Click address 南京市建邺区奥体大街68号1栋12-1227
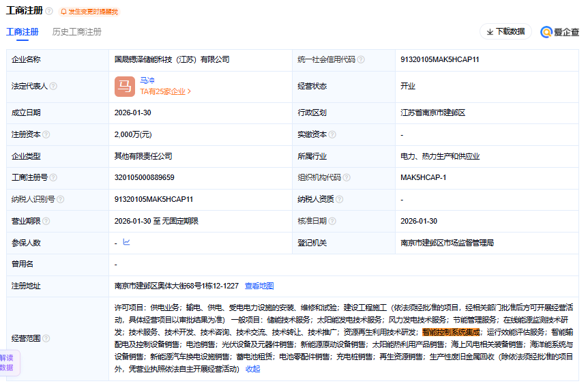Screen dimensions: 588x388 [176, 286]
